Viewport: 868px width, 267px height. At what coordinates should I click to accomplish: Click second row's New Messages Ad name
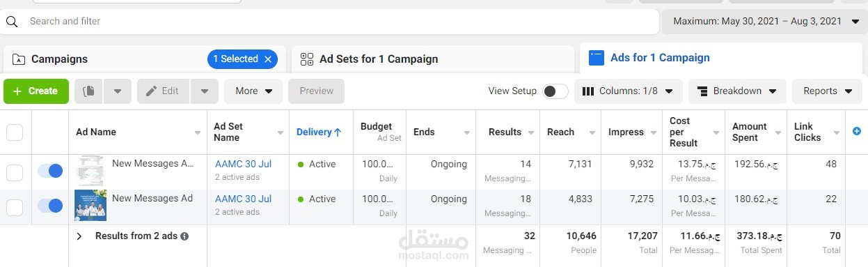pos(152,199)
